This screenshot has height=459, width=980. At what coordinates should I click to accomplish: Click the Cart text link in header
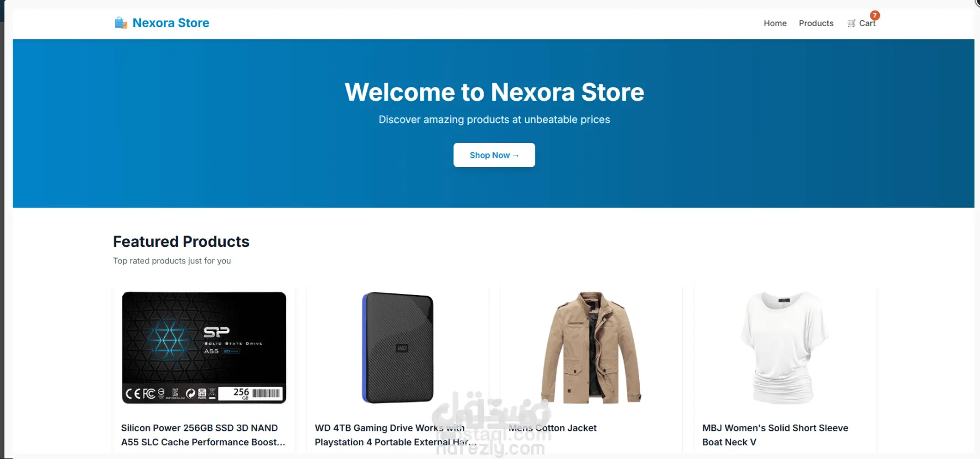[867, 23]
